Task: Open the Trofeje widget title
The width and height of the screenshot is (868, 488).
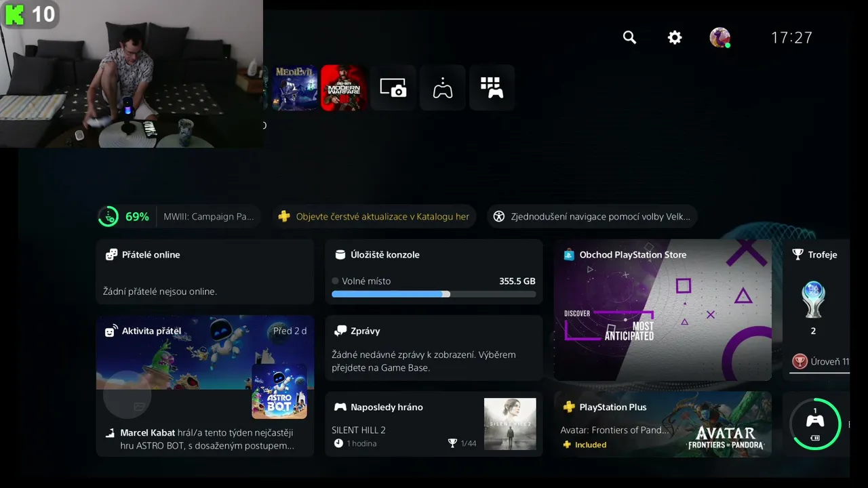Action: coord(823,255)
